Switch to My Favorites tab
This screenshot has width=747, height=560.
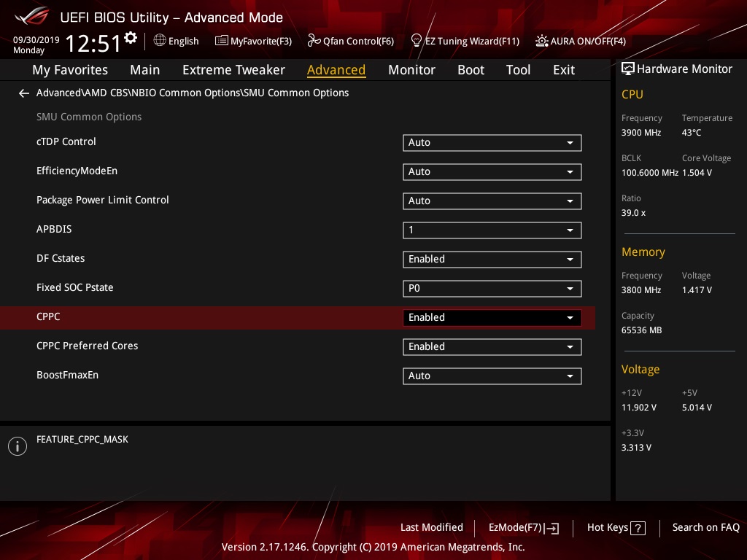point(70,70)
